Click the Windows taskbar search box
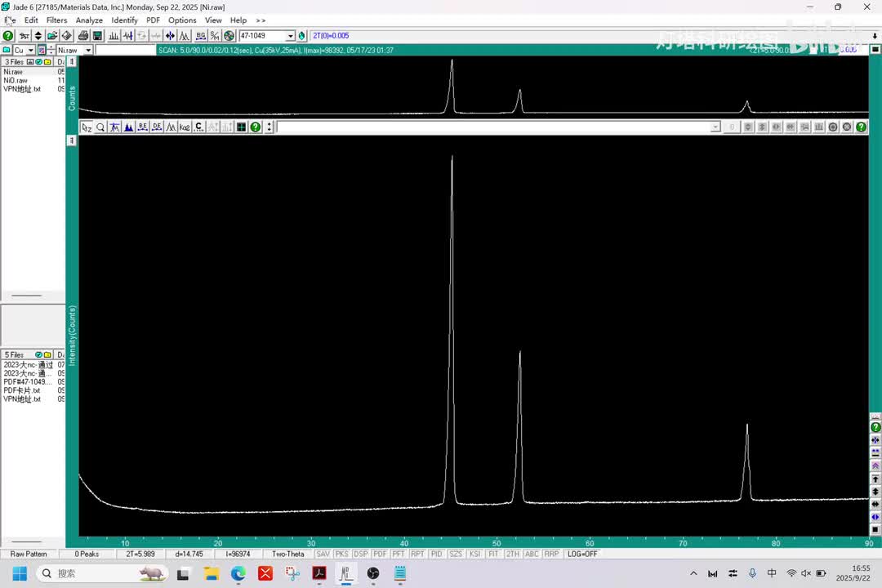Image resolution: width=882 pixels, height=588 pixels. 102,573
